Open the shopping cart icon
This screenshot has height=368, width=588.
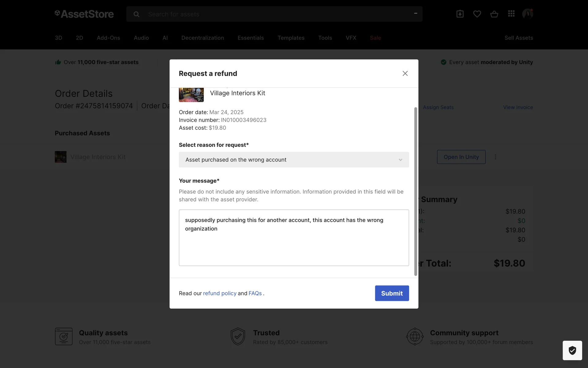click(494, 14)
